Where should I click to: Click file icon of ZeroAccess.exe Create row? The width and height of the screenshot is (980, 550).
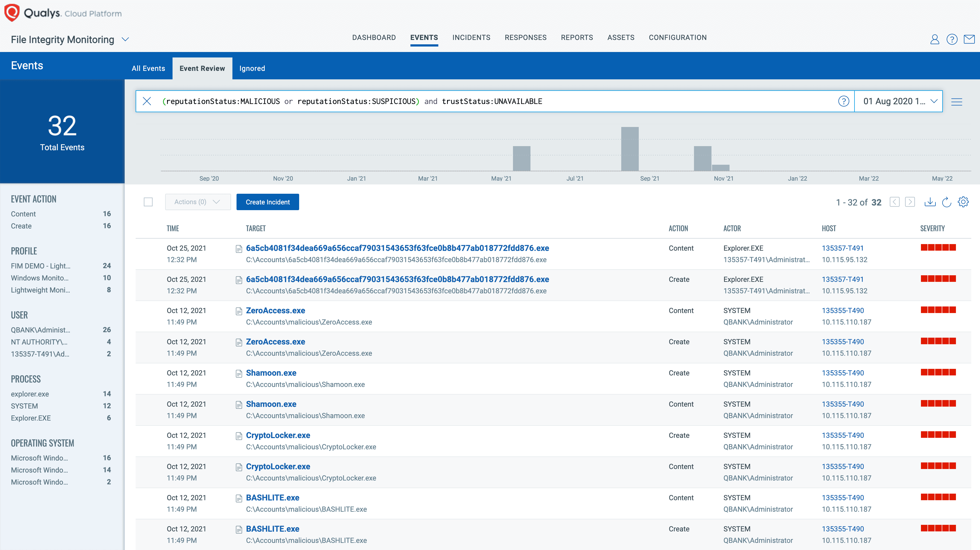(239, 343)
